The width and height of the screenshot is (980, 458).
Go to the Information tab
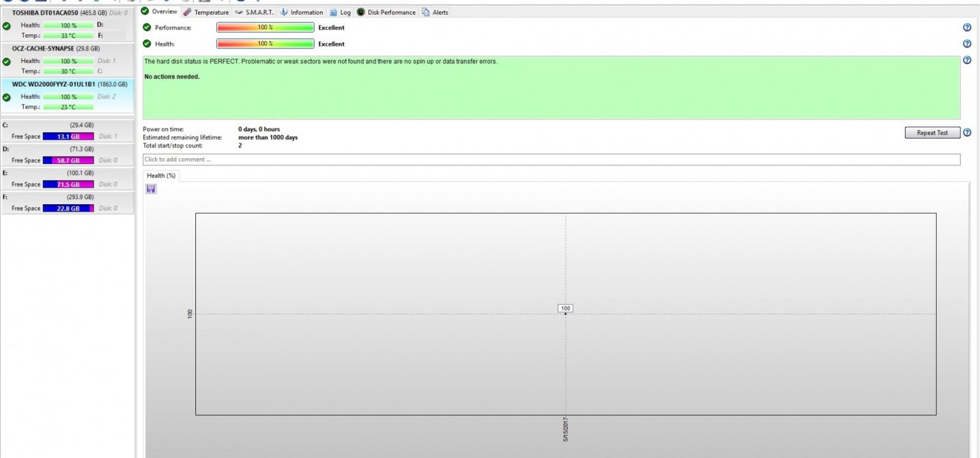302,12
